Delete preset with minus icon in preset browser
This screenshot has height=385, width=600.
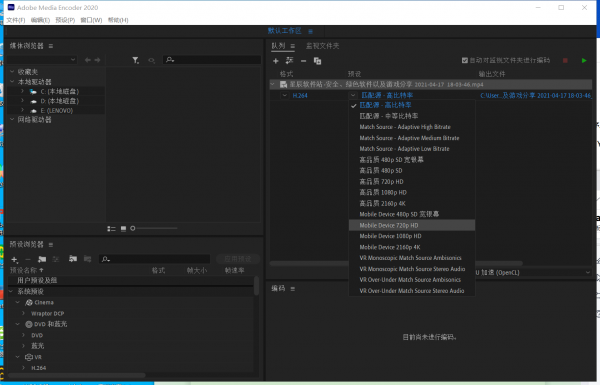pyautogui.click(x=28, y=259)
